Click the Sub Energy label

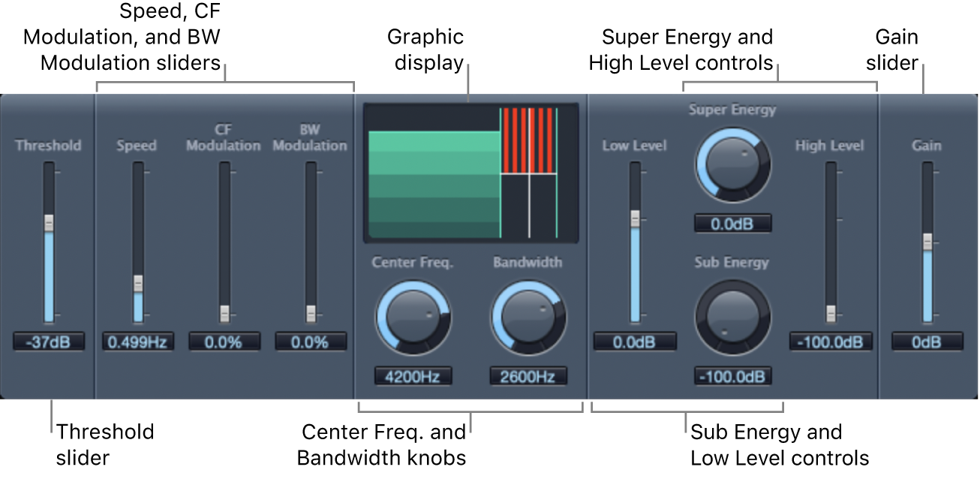tap(732, 262)
